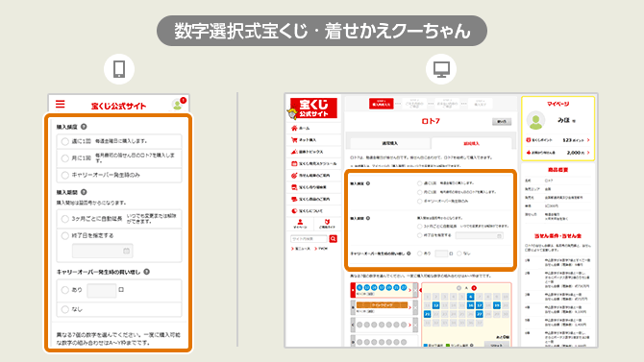Viewport: 644px width, 362px height.
Task: Click calendar icon in desktop end date field
Action: 500,235
